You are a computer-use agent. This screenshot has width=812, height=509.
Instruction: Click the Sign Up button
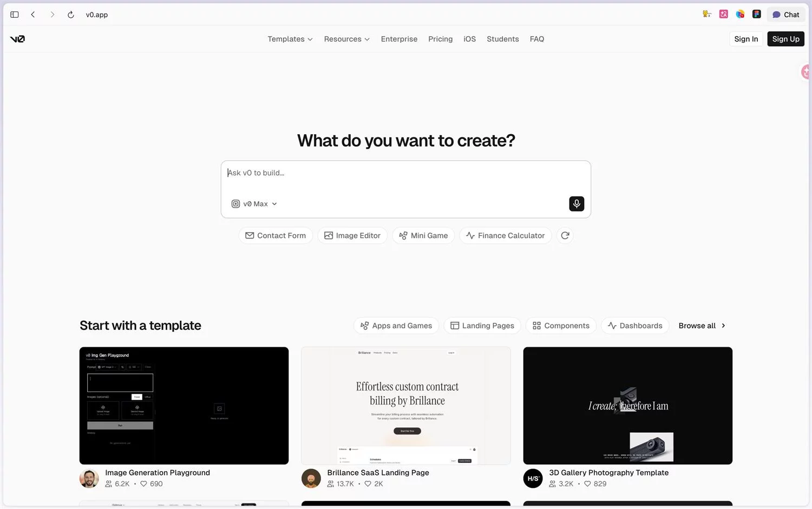[785, 39]
